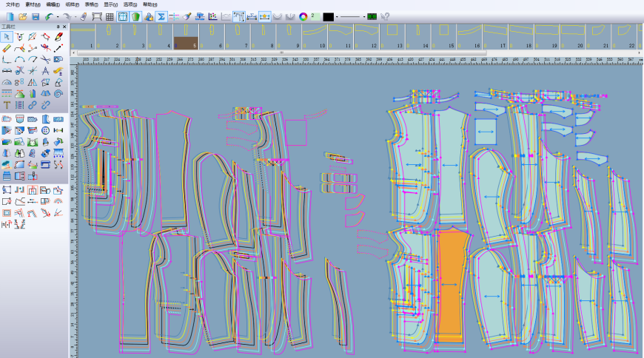Expand the black color dropdown arrow
The height and width of the screenshot is (358, 644).
(337, 16)
